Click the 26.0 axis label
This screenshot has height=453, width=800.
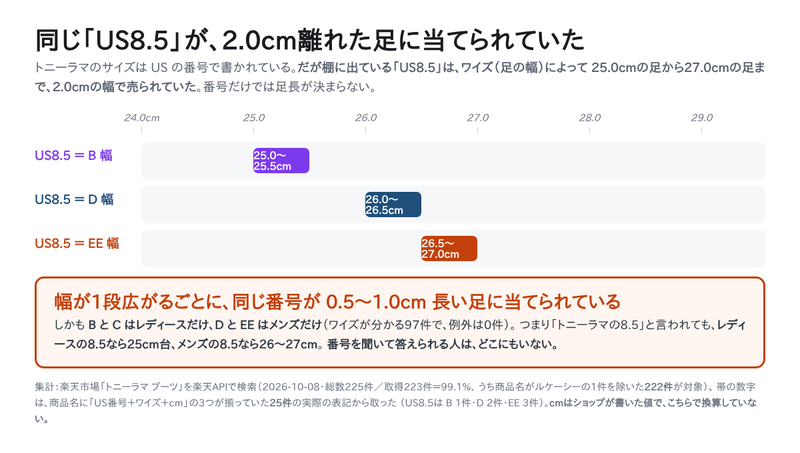[366, 118]
